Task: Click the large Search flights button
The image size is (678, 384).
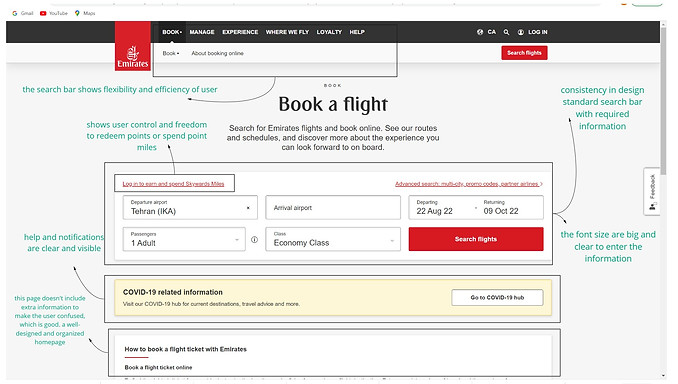Action: pos(476,239)
